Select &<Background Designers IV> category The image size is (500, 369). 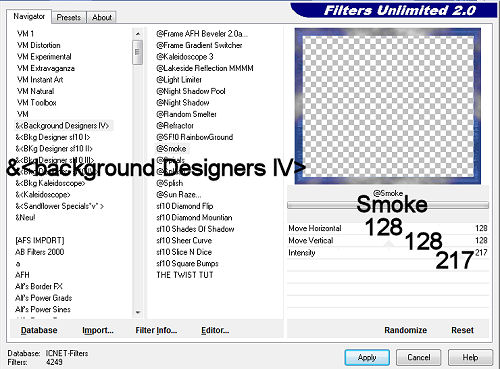point(63,126)
